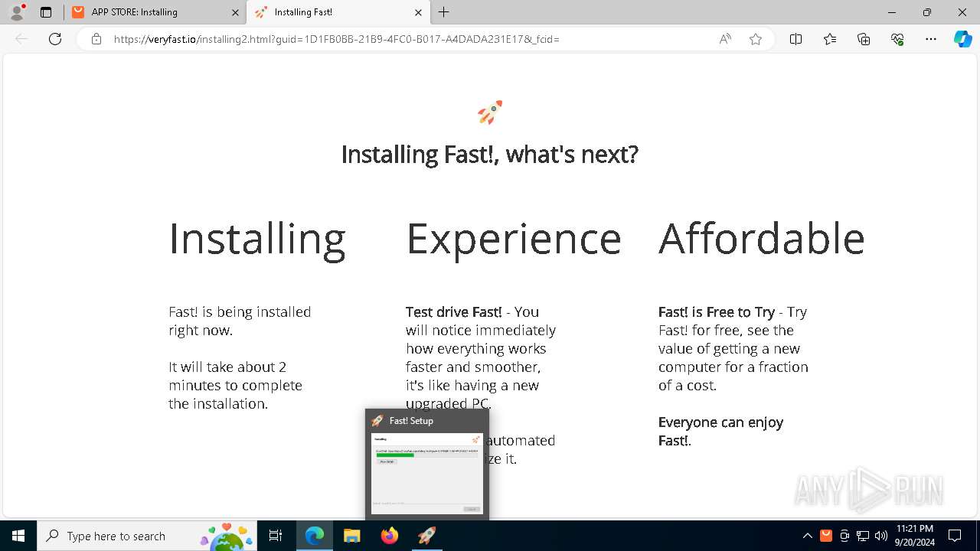Image resolution: width=980 pixels, height=551 pixels.
Task: View site information lock icon
Action: [96, 39]
